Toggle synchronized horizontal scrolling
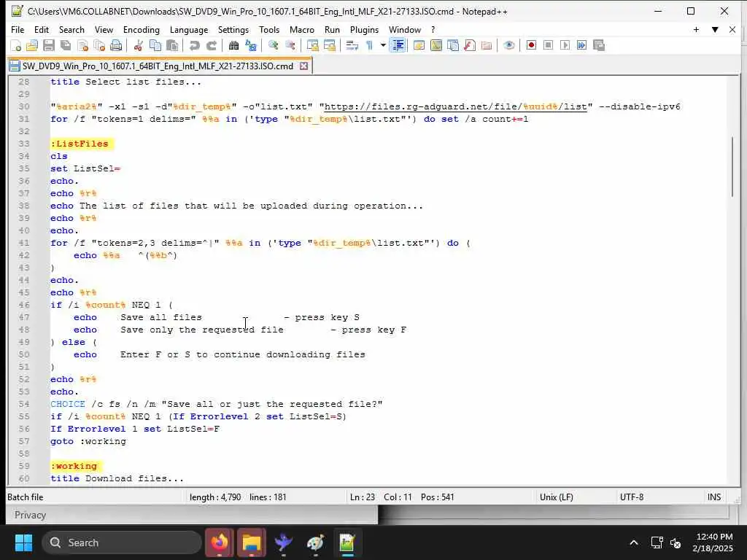The width and height of the screenshot is (747, 560). tap(329, 46)
